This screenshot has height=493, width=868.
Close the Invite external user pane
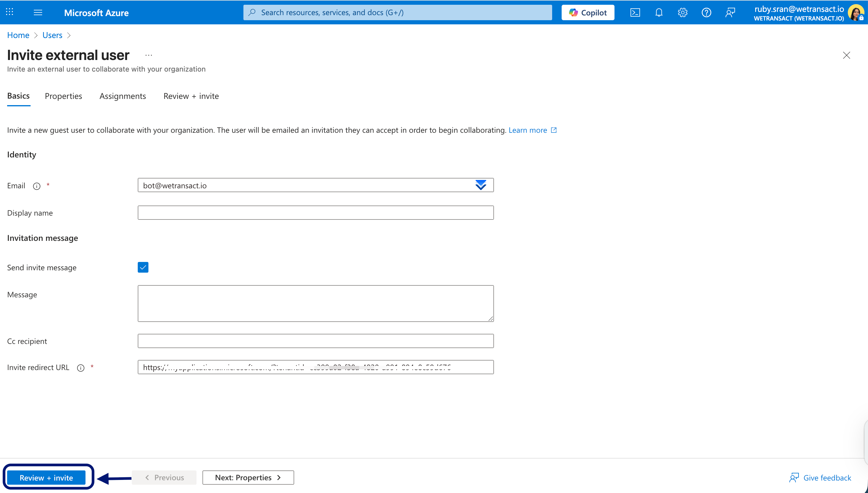tap(846, 55)
